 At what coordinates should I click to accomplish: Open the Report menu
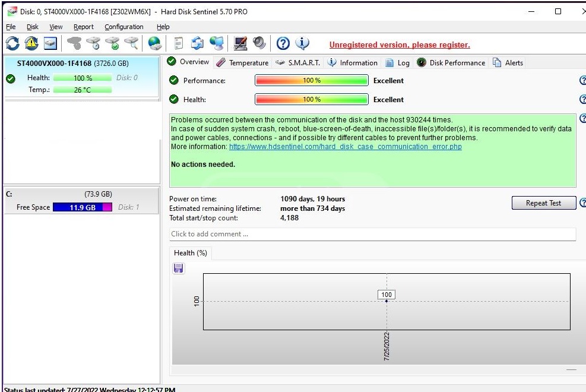click(x=83, y=27)
